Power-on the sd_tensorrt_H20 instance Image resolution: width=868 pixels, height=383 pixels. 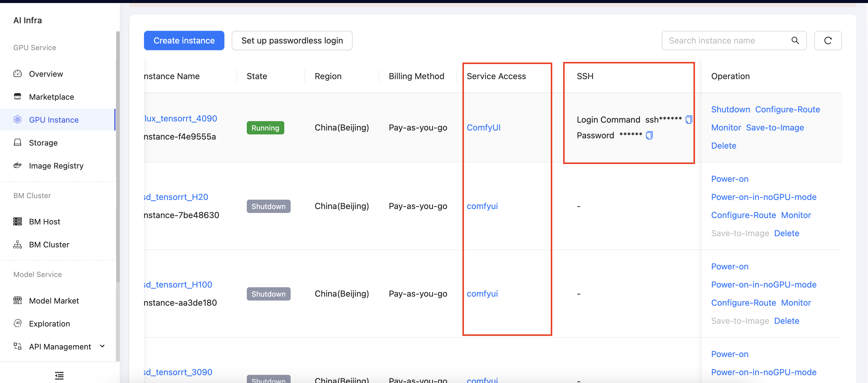pos(730,179)
